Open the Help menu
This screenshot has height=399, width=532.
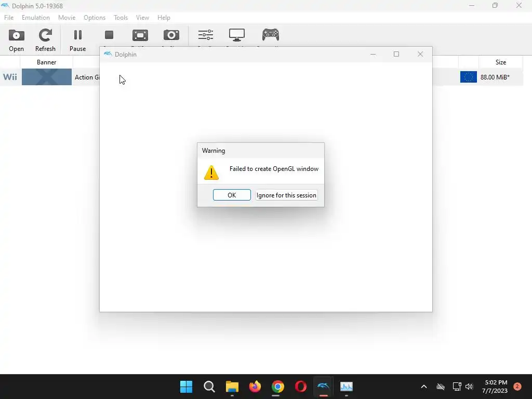coord(164,18)
